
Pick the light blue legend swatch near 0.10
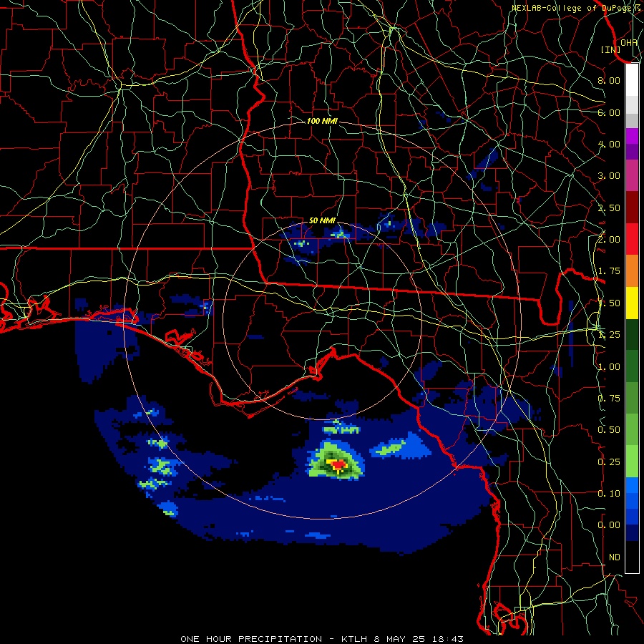[632, 485]
